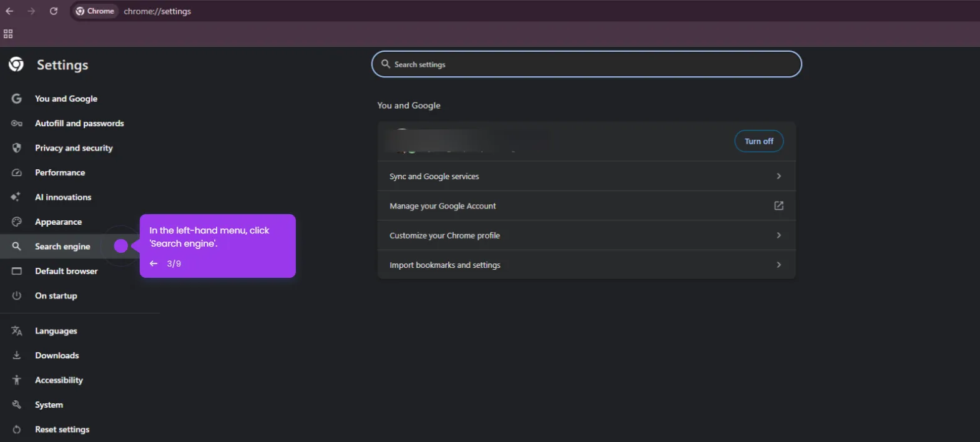Click the browser forward arrow
Screen dimensions: 980x442
click(x=31, y=11)
